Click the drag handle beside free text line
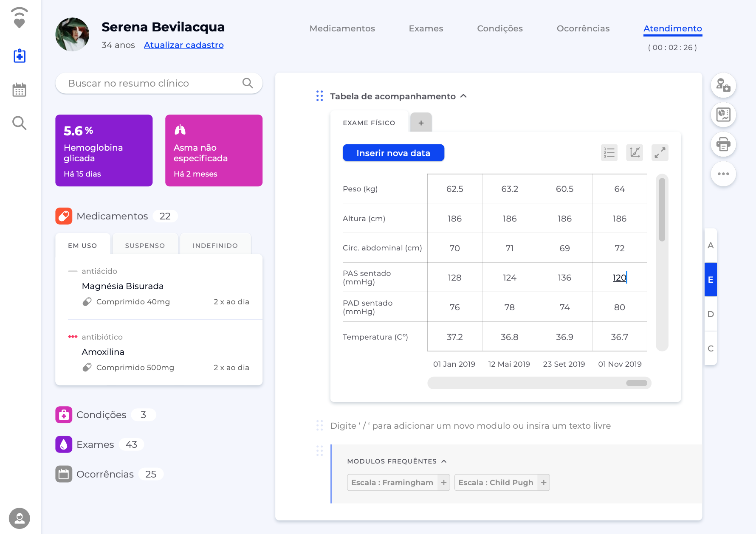 tap(320, 425)
